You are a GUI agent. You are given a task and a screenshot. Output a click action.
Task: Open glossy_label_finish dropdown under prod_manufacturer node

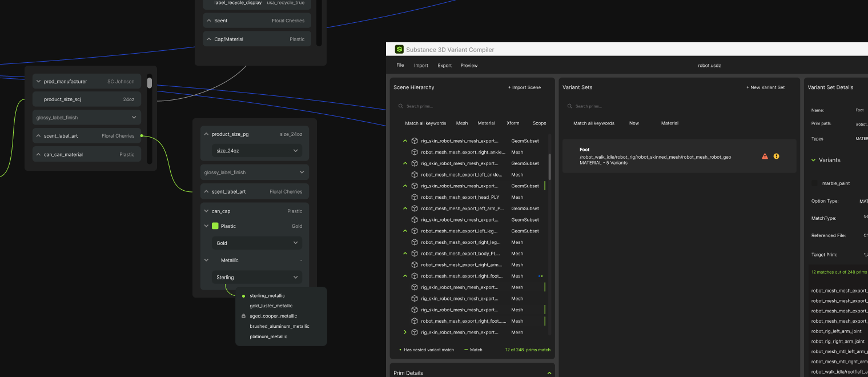[86, 118]
